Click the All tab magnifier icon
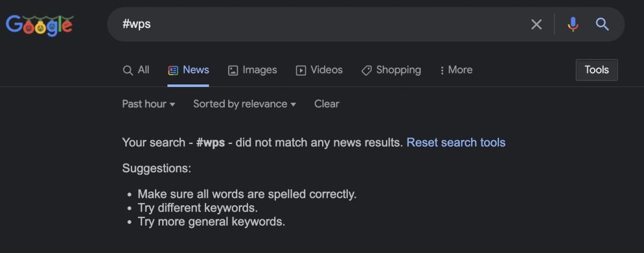The height and width of the screenshot is (253, 644). pos(128,70)
